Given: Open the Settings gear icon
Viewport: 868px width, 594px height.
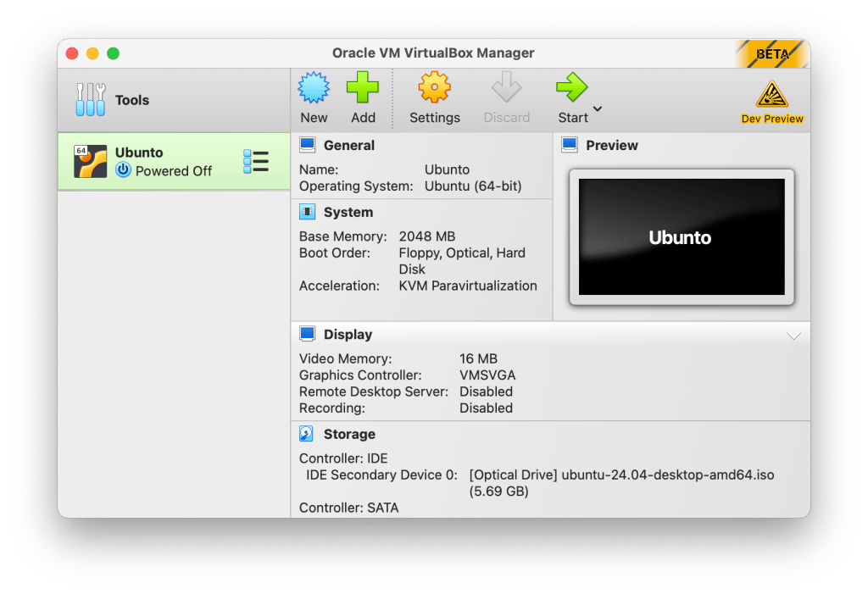Looking at the screenshot, I should click(x=434, y=88).
